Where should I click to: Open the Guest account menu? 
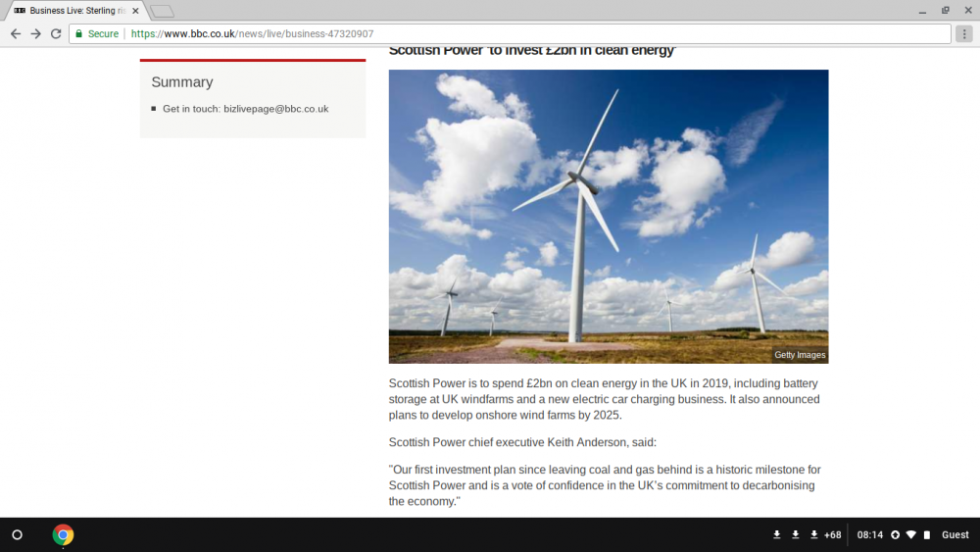click(955, 535)
